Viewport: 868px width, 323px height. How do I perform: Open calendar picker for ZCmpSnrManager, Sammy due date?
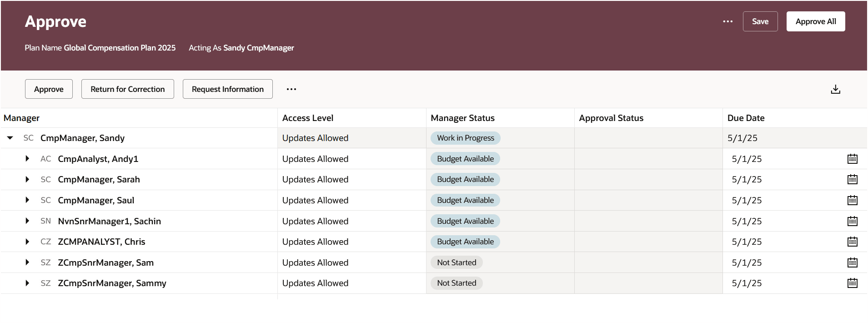point(852,283)
